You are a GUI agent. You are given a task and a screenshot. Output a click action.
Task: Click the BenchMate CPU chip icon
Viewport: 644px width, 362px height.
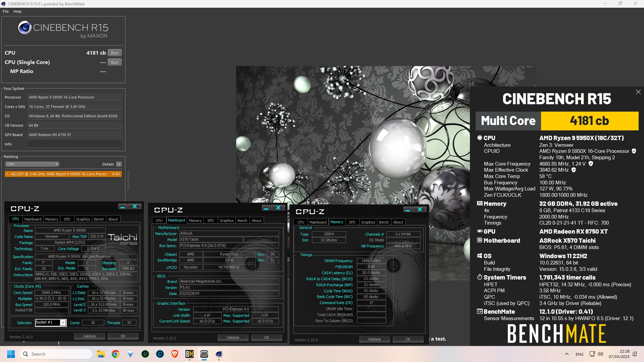[x=480, y=138]
